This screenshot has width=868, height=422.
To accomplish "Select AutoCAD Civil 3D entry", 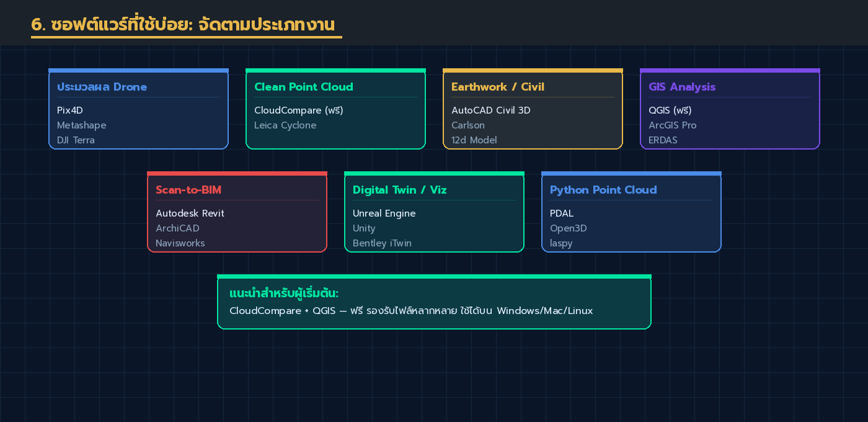I will tap(491, 110).
